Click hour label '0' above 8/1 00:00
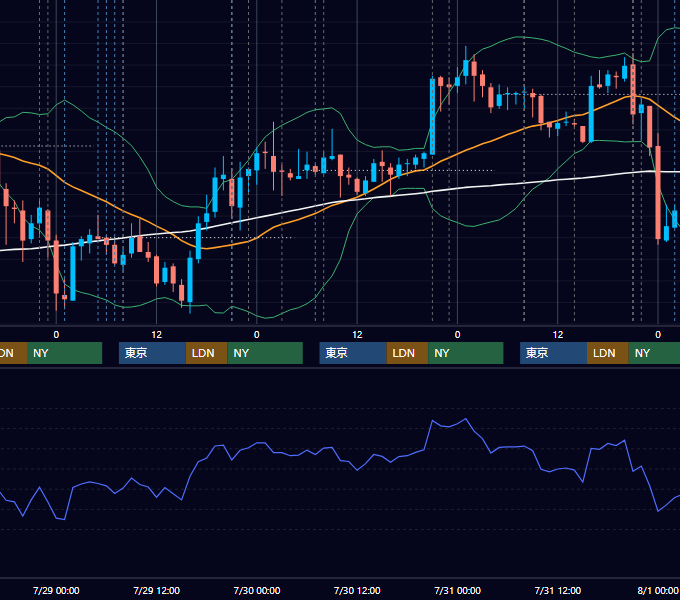The image size is (680, 600). click(x=658, y=335)
